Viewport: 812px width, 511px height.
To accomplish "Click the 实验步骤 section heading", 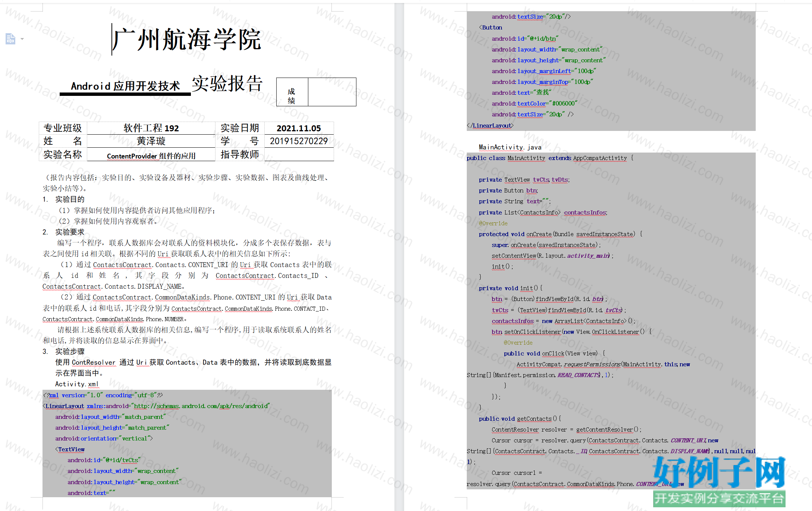I will point(70,351).
